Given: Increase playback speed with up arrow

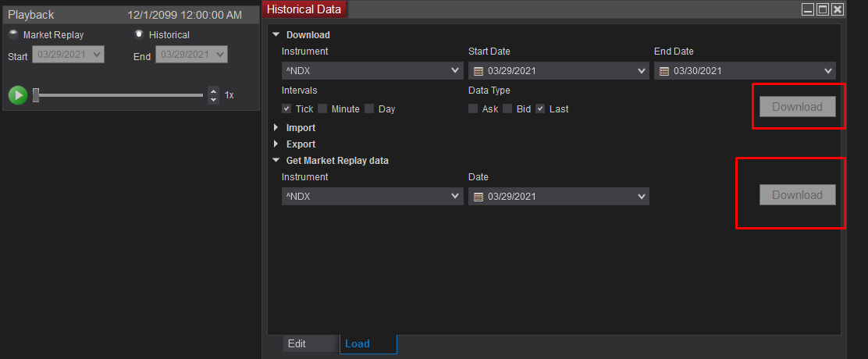Looking at the screenshot, I should 214,91.
